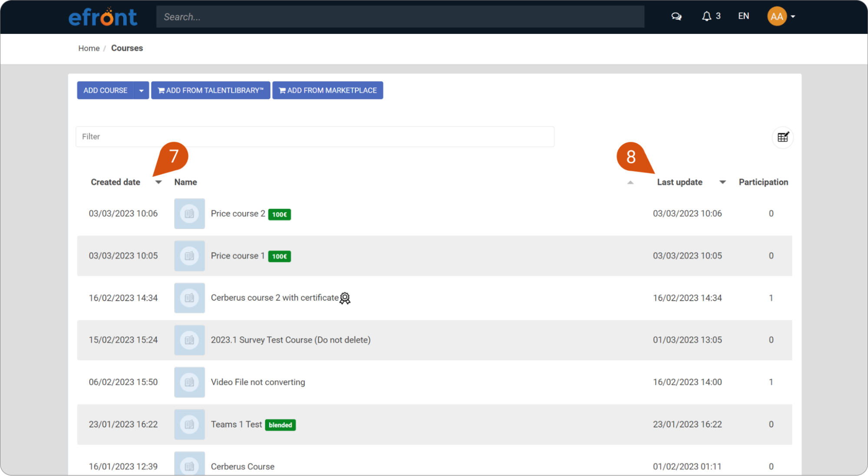
Task: Open Price course 2
Action: tap(238, 213)
